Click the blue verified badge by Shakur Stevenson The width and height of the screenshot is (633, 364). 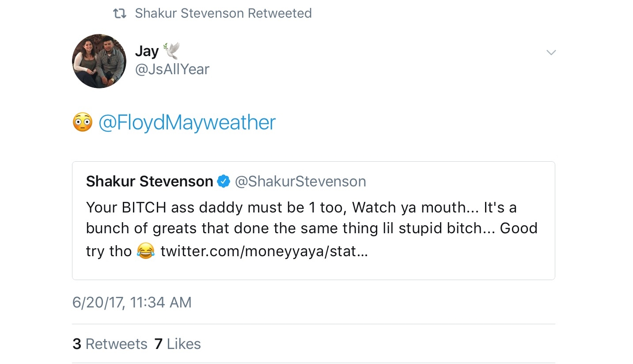click(224, 181)
